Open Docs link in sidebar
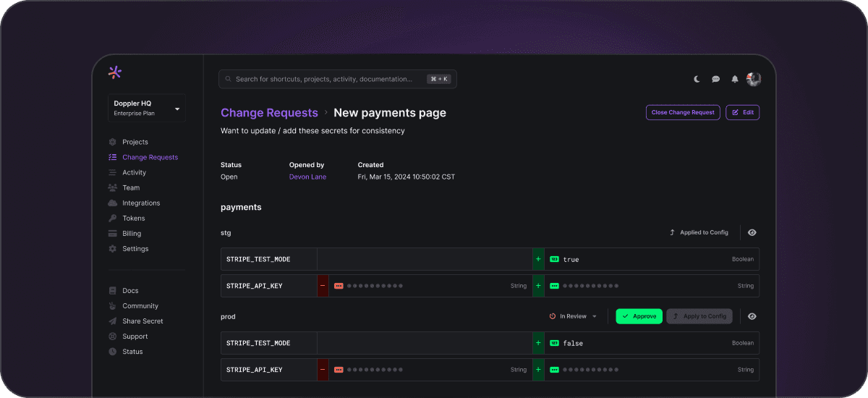 (123, 290)
